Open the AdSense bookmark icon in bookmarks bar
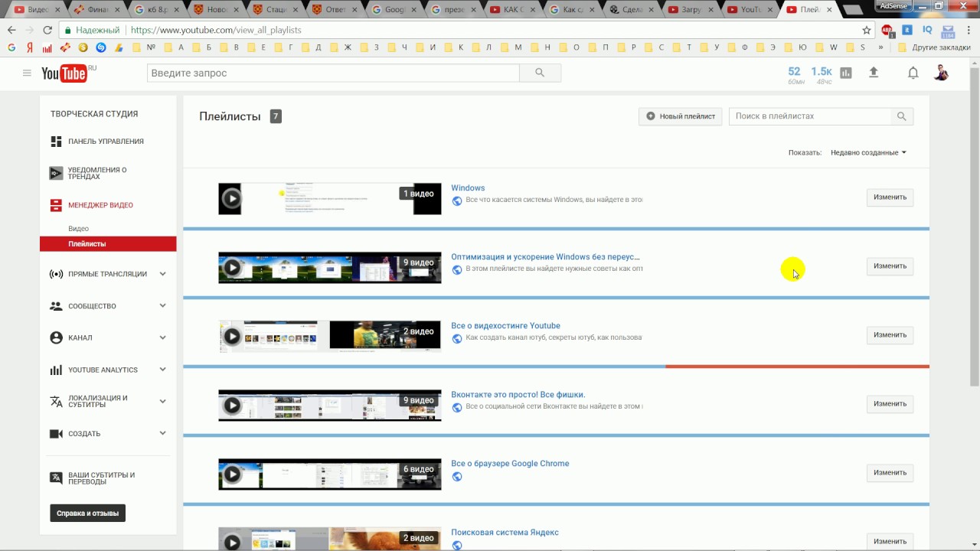 (x=119, y=47)
